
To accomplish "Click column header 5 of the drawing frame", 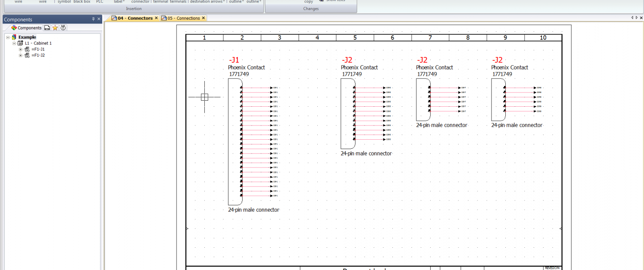I will pyautogui.click(x=355, y=38).
